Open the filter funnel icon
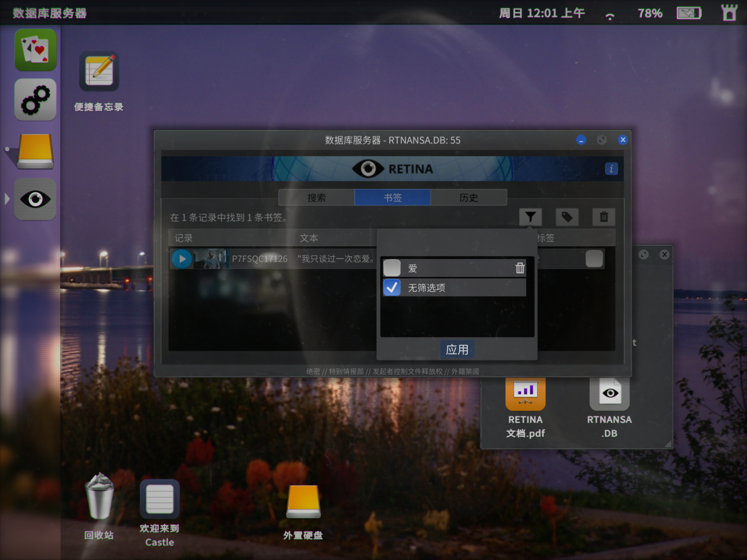747x560 pixels. (530, 217)
